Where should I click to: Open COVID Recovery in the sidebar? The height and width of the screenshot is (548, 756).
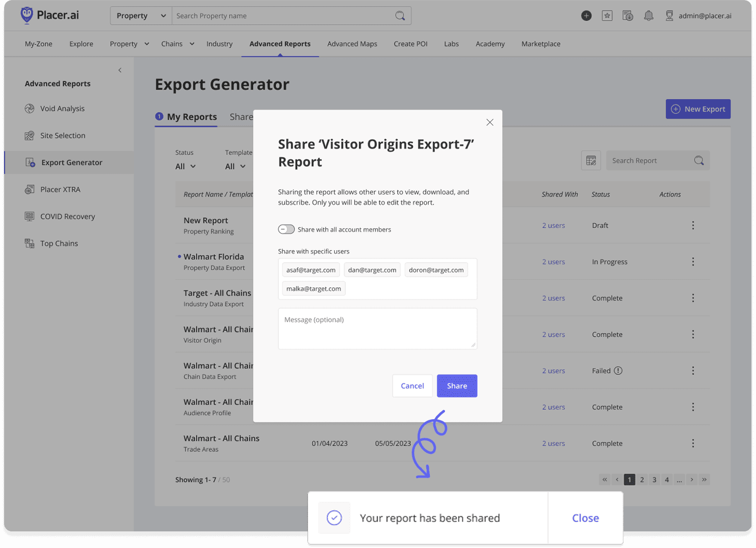[67, 216]
